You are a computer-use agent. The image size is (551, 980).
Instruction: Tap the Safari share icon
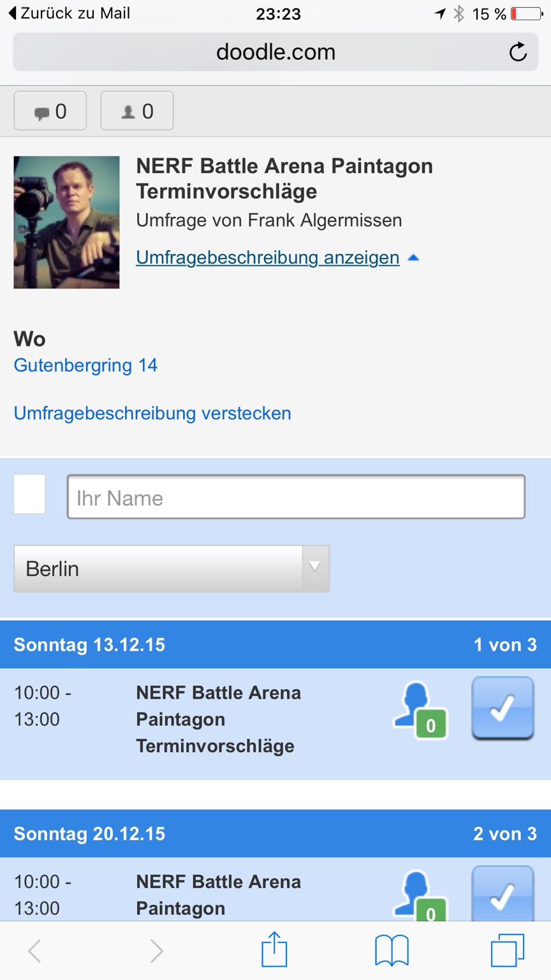point(274,950)
